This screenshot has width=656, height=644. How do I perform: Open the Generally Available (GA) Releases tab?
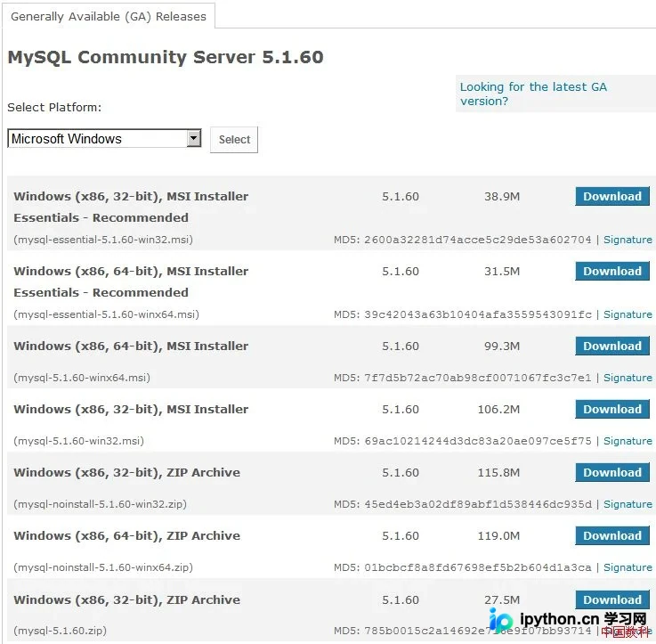[109, 16]
